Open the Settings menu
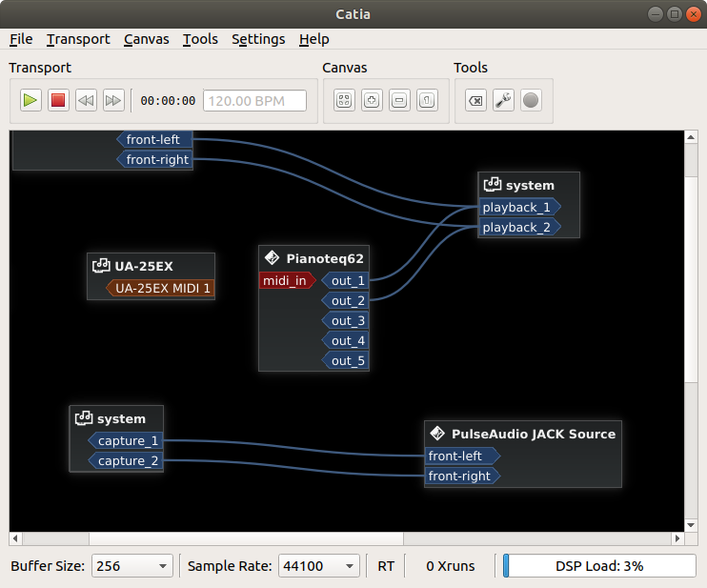The image size is (707, 588). 258,39
